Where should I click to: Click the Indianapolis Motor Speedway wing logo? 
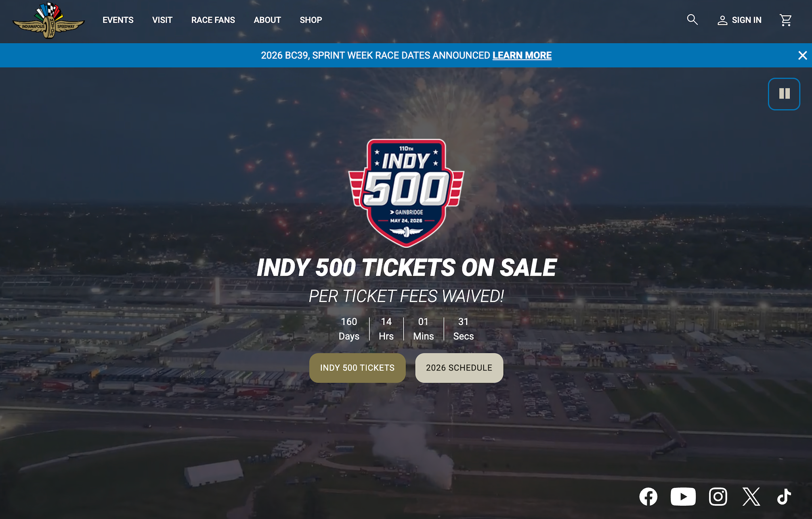(x=49, y=21)
